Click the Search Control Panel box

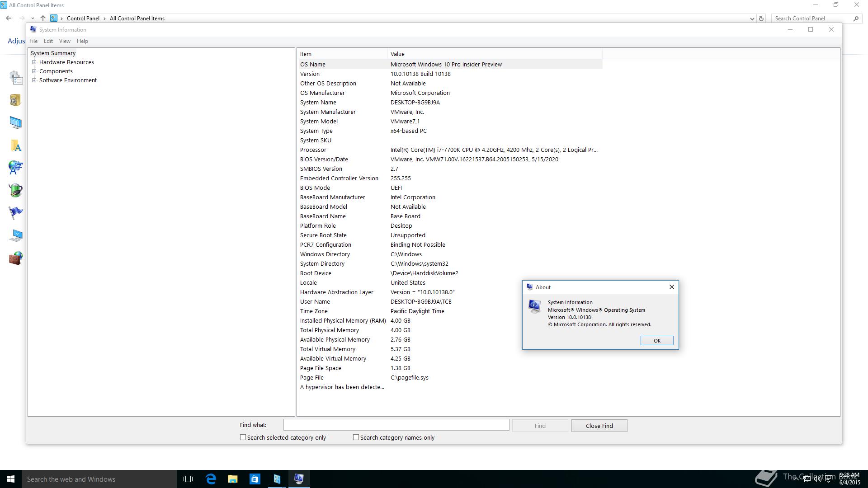(x=811, y=19)
